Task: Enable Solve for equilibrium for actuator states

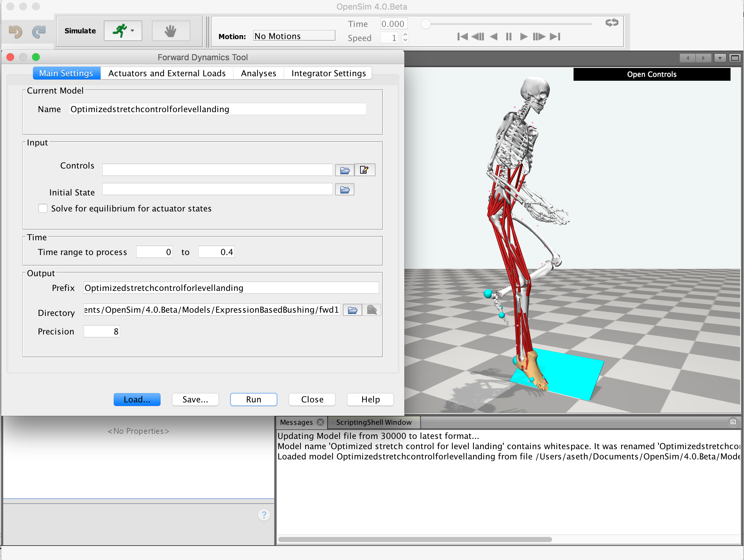Action: [43, 209]
